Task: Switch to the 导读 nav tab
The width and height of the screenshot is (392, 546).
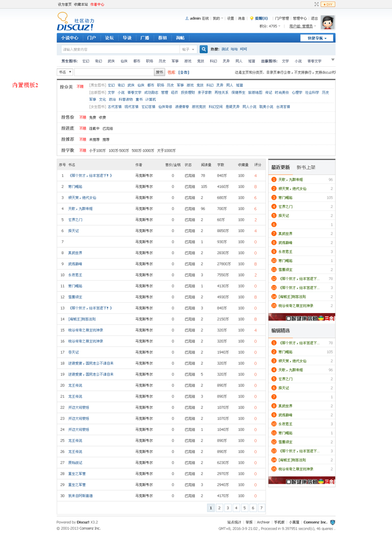Action: tap(127, 38)
